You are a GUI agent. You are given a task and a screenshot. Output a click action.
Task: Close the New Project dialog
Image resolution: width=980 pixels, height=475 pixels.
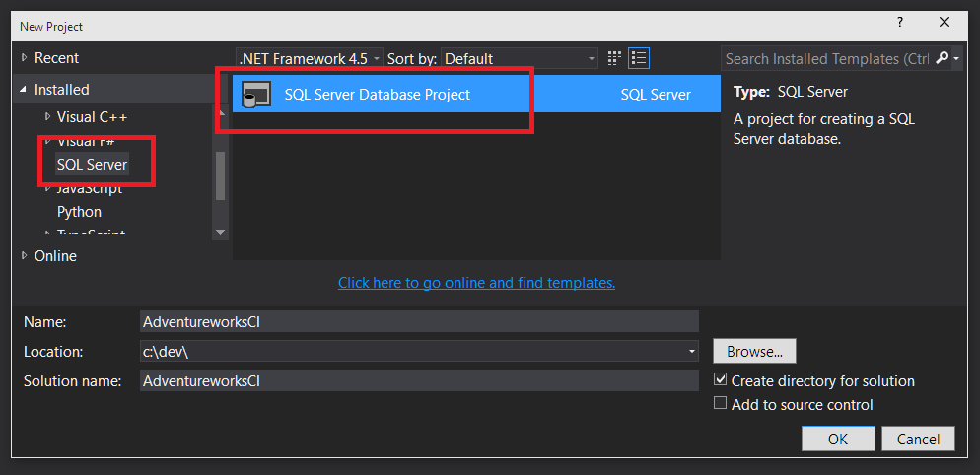[945, 23]
